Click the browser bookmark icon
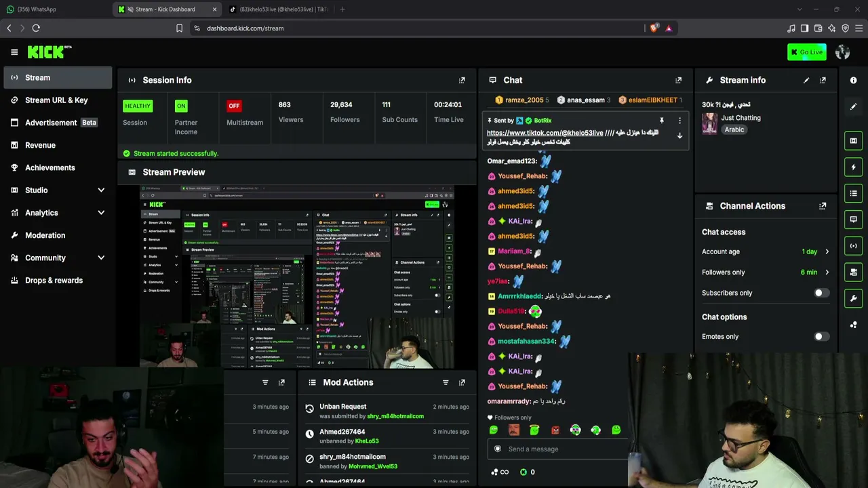868x488 pixels. (x=179, y=28)
